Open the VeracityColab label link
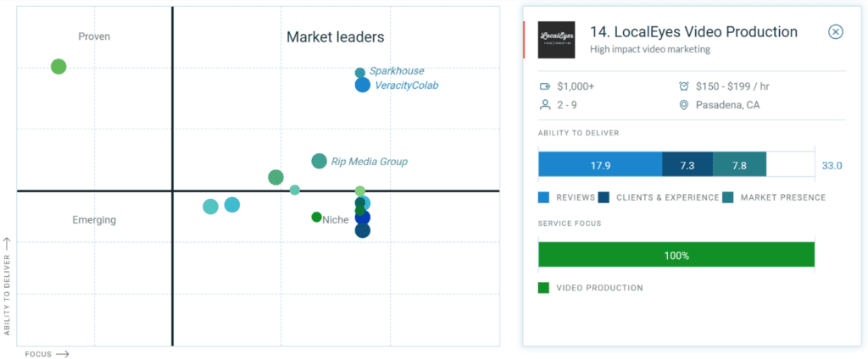 click(x=406, y=86)
